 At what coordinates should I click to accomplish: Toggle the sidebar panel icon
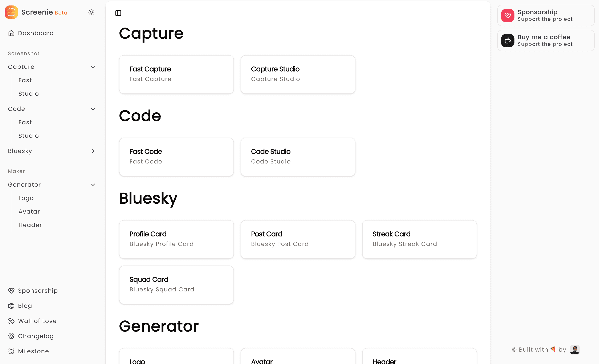(118, 13)
